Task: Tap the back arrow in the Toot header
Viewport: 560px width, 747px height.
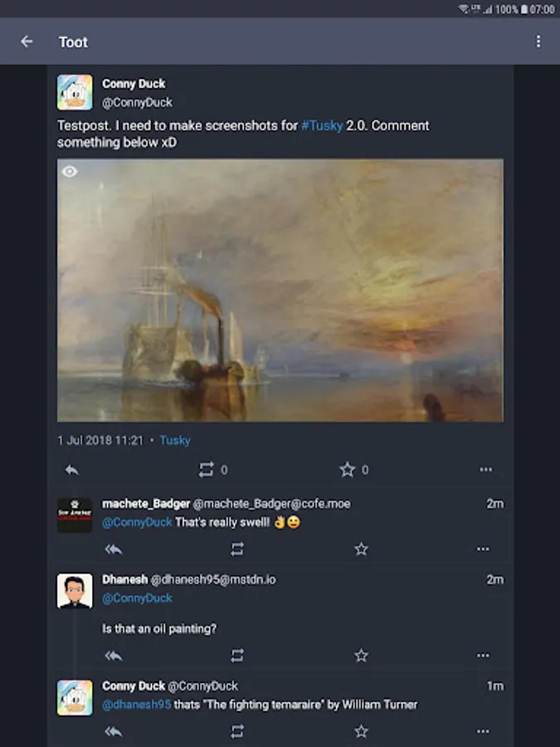Action: point(27,41)
